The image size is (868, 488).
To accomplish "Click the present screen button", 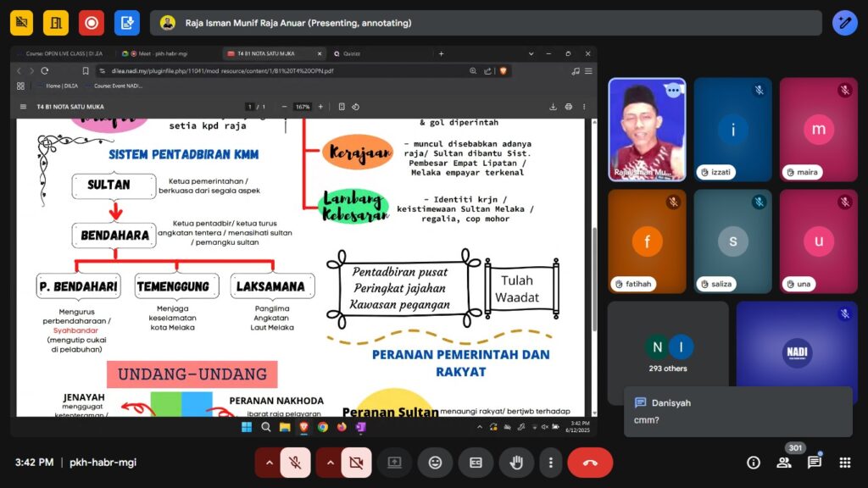I will click(395, 463).
